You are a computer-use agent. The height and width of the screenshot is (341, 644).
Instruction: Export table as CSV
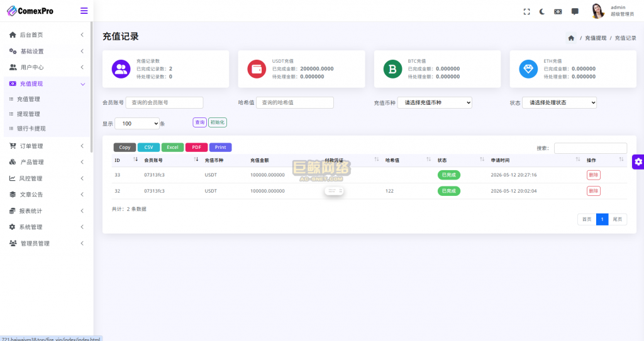(x=148, y=148)
